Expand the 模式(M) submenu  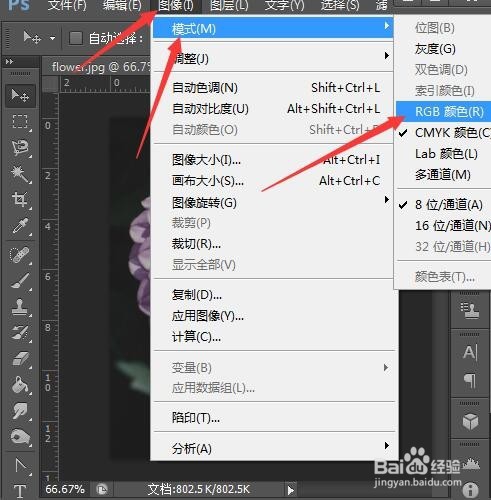pos(273,28)
